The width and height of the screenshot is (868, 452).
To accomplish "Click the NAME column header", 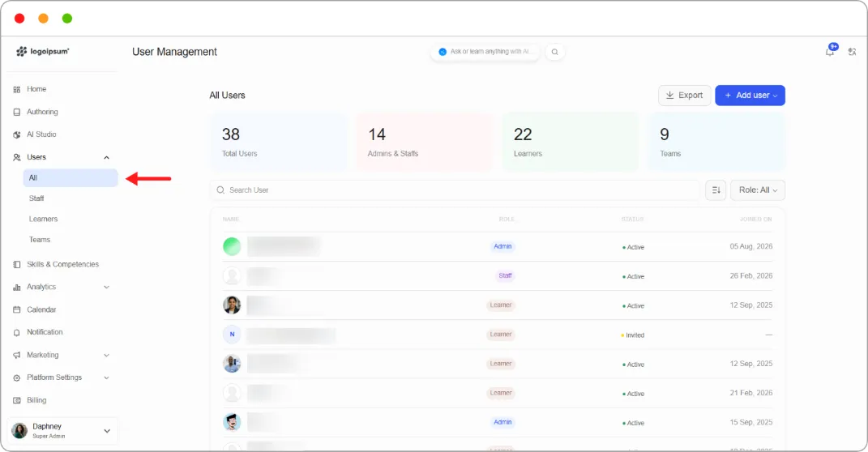I will (x=231, y=219).
